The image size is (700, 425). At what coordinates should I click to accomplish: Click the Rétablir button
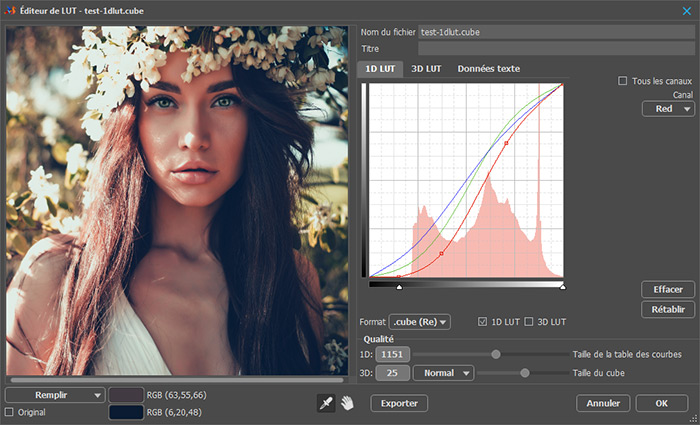pos(668,309)
